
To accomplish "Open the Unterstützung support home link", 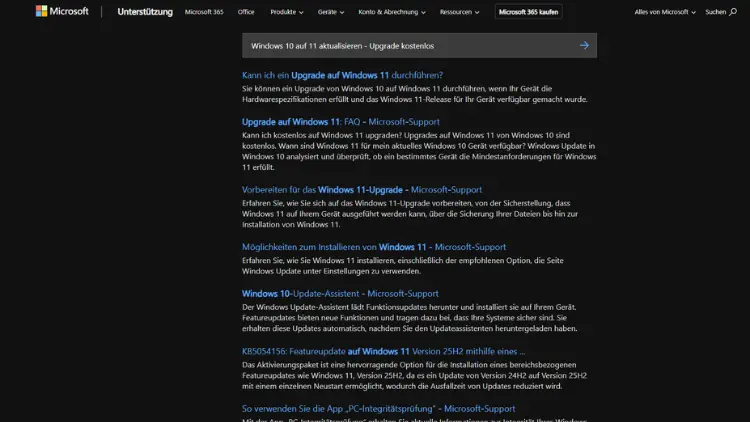I will pos(145,12).
